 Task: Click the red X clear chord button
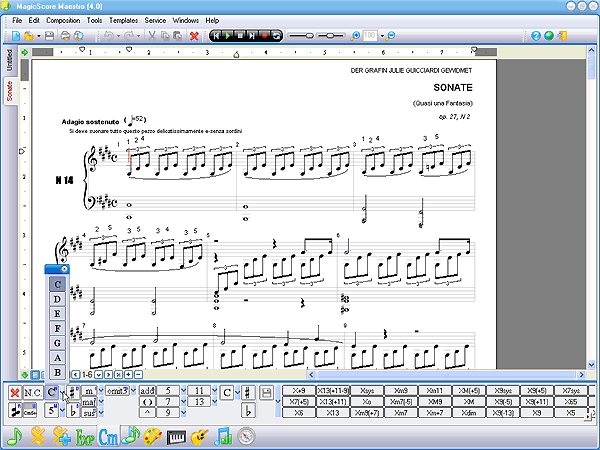point(15,393)
